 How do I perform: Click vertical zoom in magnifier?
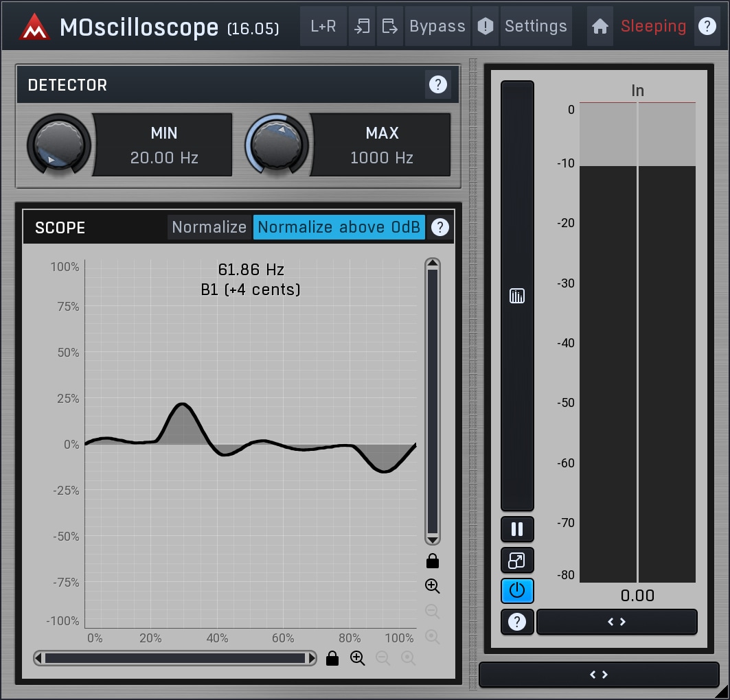433,586
